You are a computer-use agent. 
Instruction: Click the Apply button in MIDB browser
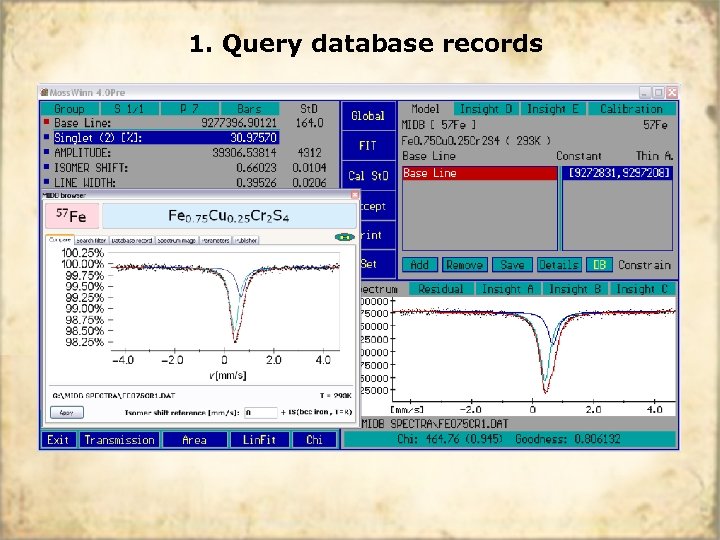click(67, 412)
